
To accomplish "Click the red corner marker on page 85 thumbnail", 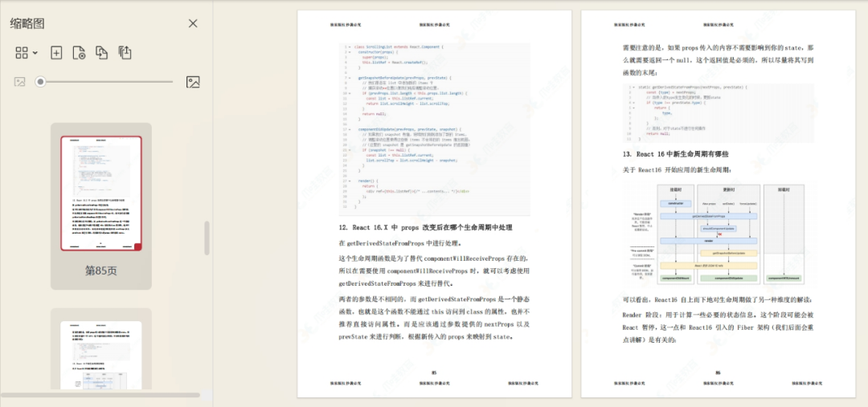I will [x=138, y=246].
